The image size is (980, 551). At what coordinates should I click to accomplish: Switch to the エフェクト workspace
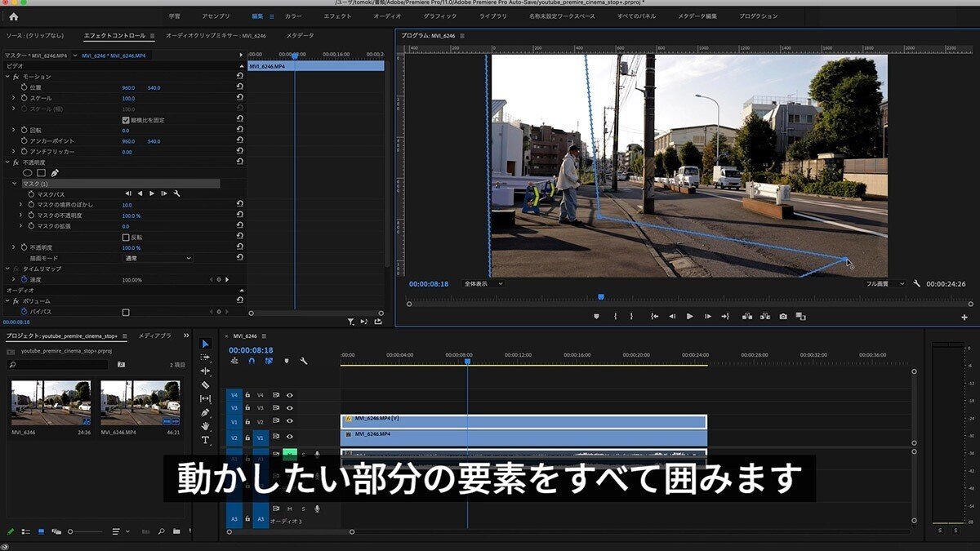tap(337, 16)
